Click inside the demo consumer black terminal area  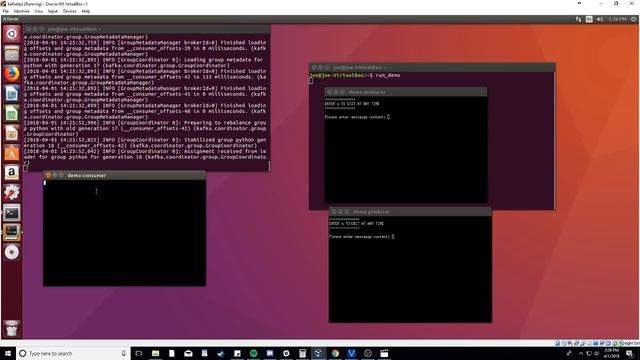tap(124, 233)
